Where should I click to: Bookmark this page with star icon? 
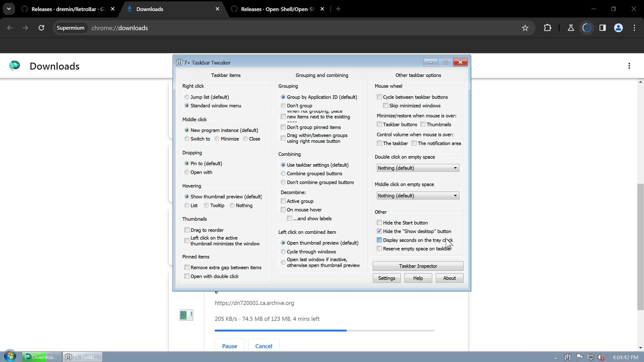pyautogui.click(x=525, y=28)
